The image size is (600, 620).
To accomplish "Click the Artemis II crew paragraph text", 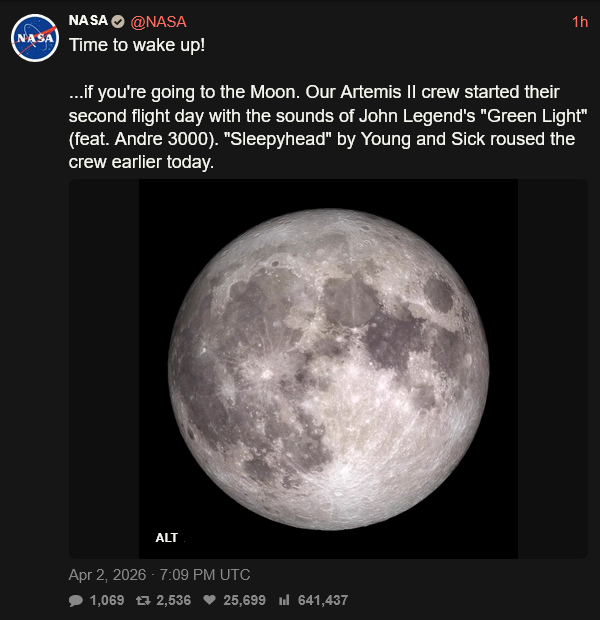I will [328, 127].
